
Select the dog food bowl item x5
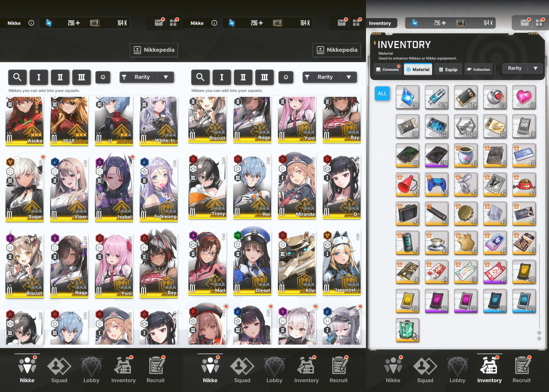(524, 185)
